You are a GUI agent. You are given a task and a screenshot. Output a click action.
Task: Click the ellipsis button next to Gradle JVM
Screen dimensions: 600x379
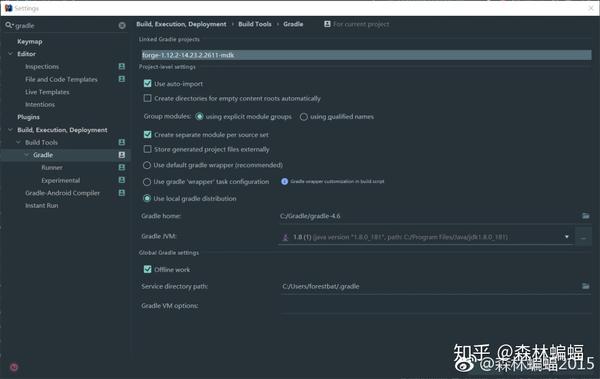pos(583,237)
